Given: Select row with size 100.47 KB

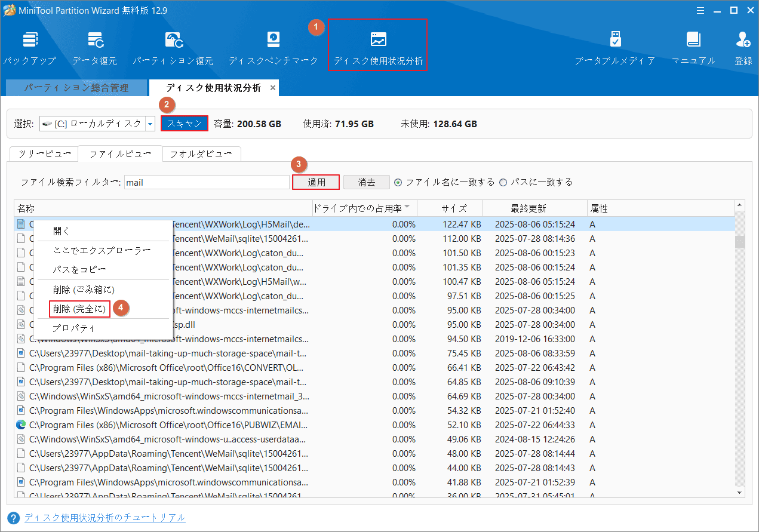Looking at the screenshot, I should click(374, 282).
